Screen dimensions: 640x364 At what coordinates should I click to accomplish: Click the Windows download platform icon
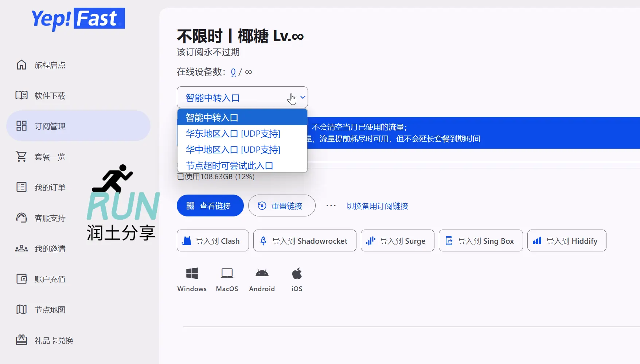pyautogui.click(x=192, y=273)
